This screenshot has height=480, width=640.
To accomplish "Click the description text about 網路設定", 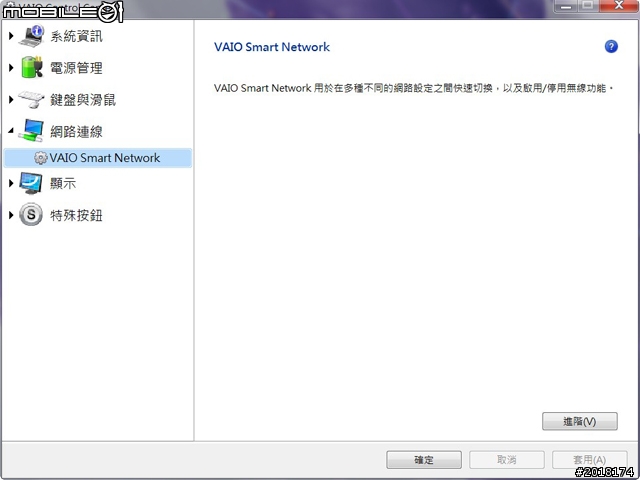I will (414, 88).
